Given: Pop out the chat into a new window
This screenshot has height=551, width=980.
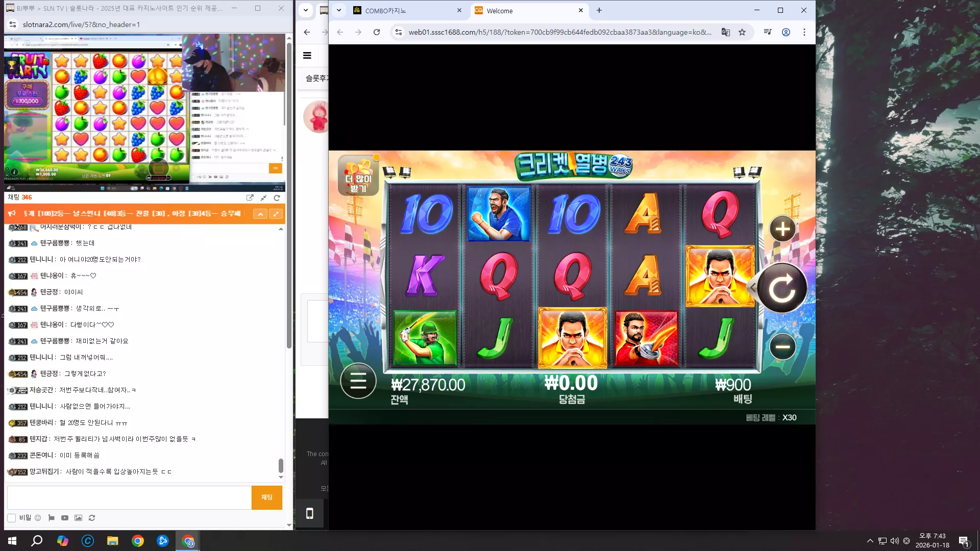Looking at the screenshot, I should coord(250,197).
